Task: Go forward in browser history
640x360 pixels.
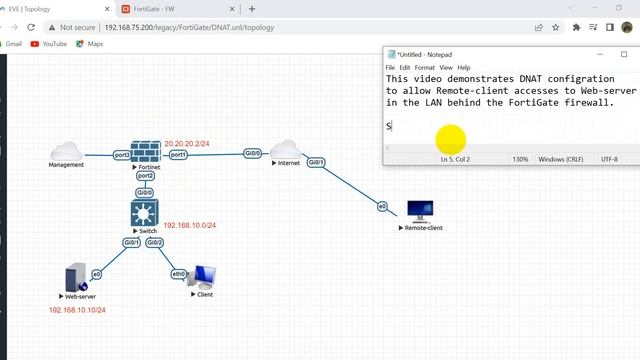Action: coord(14,27)
